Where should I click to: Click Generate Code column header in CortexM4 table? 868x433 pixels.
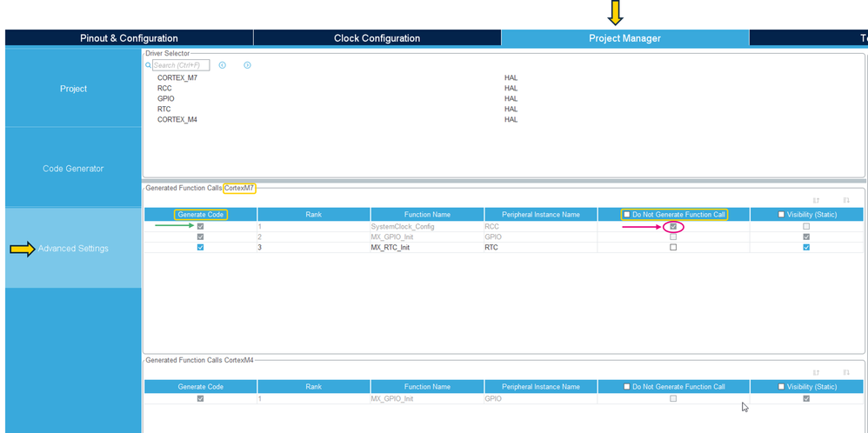pyautogui.click(x=200, y=387)
